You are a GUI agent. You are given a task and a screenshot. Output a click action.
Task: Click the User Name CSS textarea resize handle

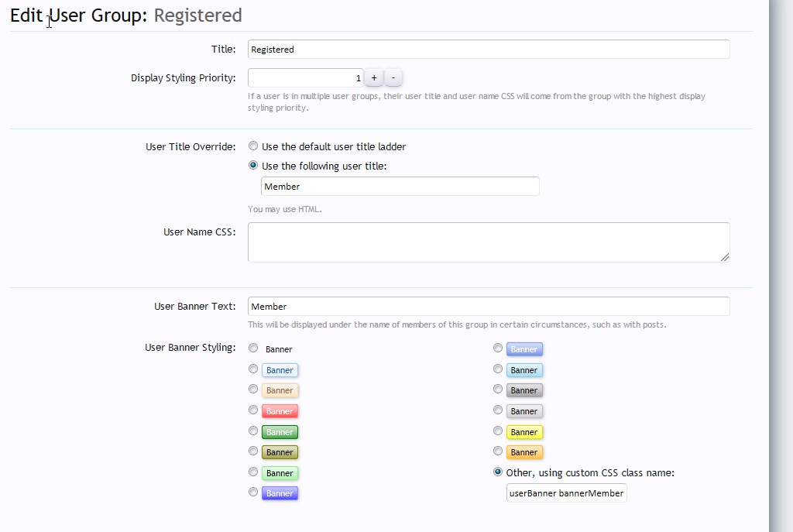pos(725,257)
